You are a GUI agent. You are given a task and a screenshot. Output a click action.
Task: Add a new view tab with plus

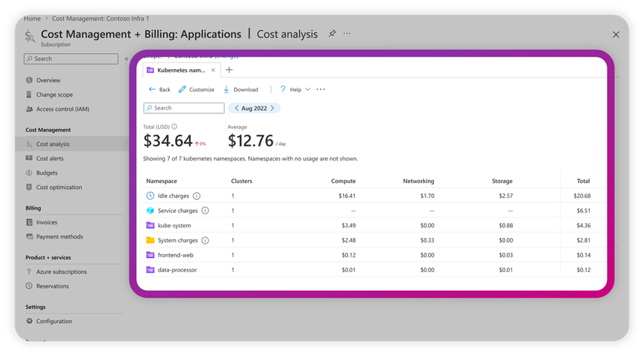click(229, 70)
